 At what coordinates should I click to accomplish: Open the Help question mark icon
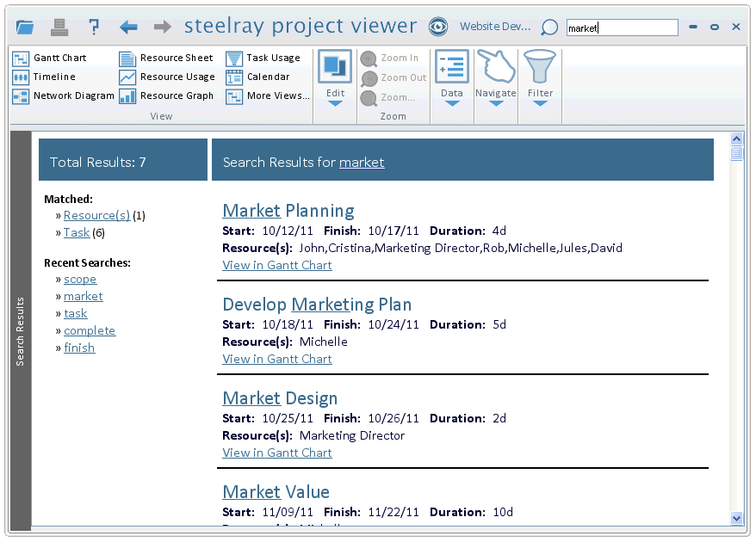(x=93, y=26)
